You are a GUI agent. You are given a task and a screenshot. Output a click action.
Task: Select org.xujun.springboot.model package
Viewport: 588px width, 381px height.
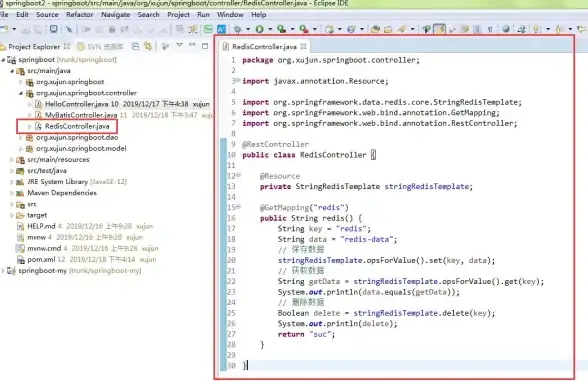click(x=81, y=148)
